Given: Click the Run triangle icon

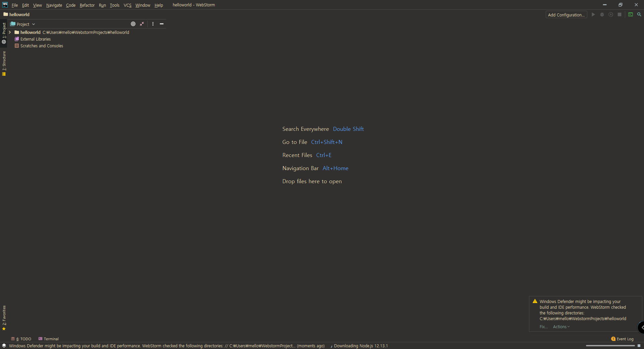Looking at the screenshot, I should [x=593, y=14].
